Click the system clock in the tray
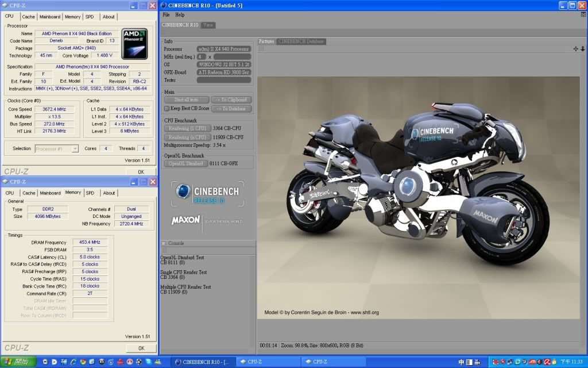 571,362
